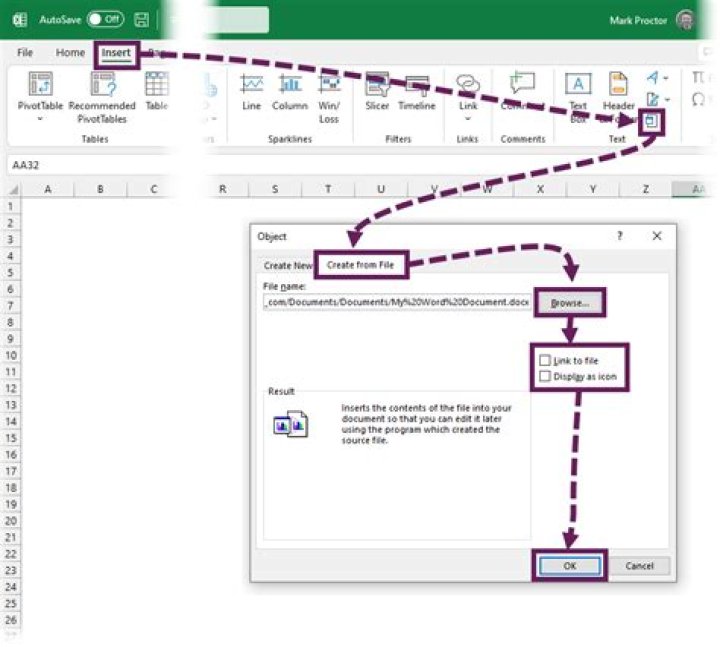The width and height of the screenshot is (720, 647).
Task: Select column Y header
Action: click(x=593, y=189)
